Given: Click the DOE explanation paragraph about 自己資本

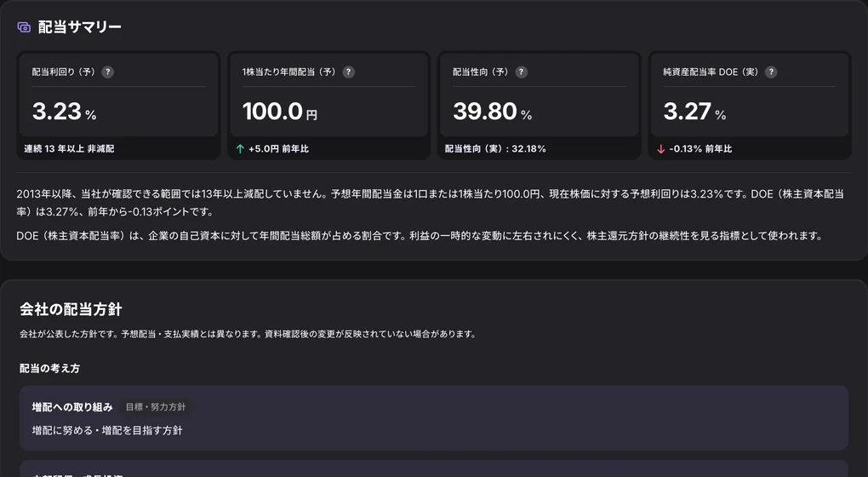Looking at the screenshot, I should [x=420, y=236].
